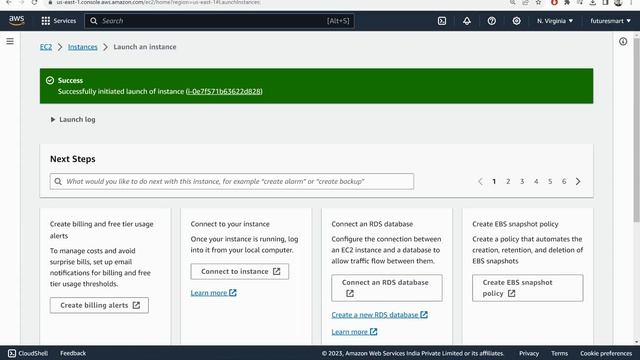Screen dimensions: 640x360
Task: Open the Feedback link in footer
Action: [73, 353]
